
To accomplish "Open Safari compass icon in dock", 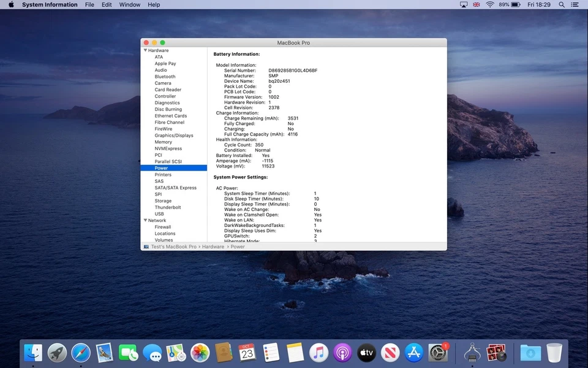I will [x=81, y=353].
